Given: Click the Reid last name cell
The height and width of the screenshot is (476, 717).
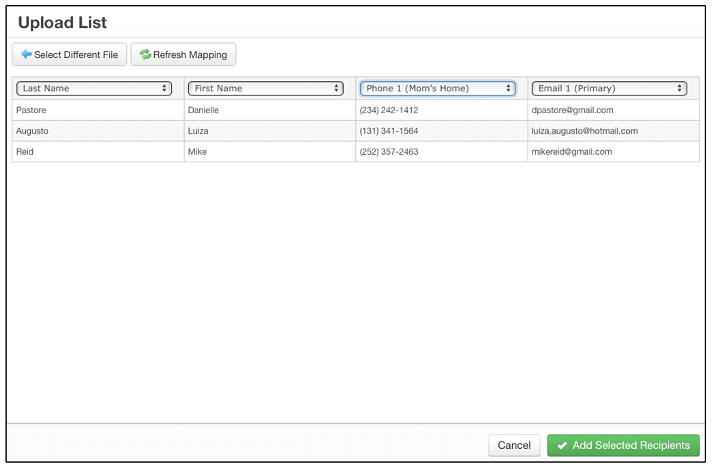Looking at the screenshot, I should point(98,152).
